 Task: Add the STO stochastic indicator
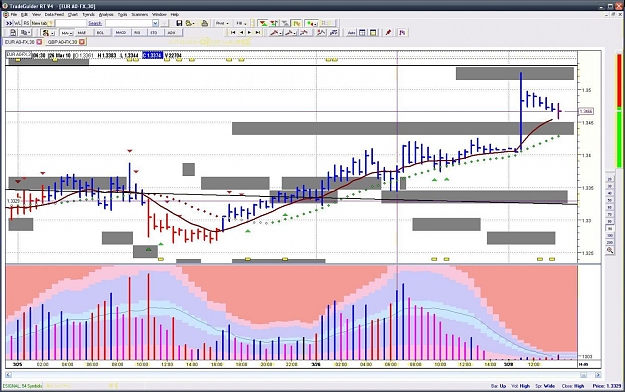pyautogui.click(x=154, y=33)
